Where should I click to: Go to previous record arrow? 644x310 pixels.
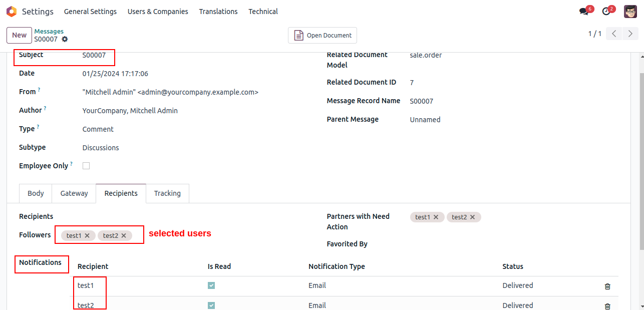click(x=614, y=34)
